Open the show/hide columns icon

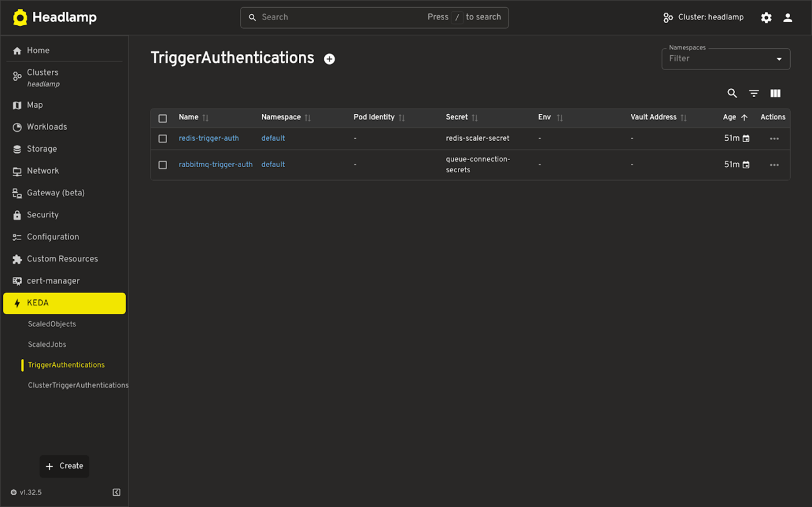[x=776, y=93]
